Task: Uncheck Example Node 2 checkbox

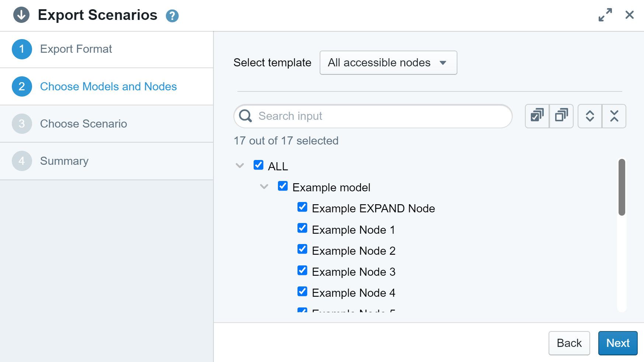Action: coord(302,250)
